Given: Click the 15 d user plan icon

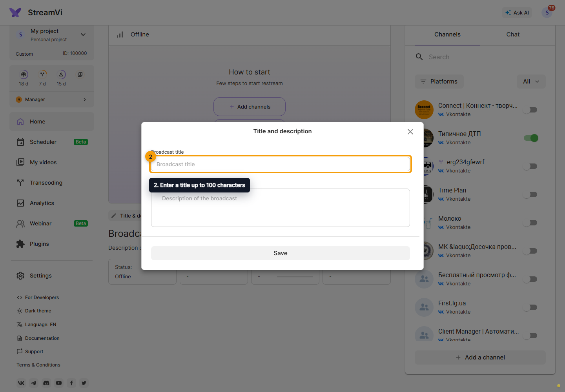Looking at the screenshot, I should [x=61, y=74].
